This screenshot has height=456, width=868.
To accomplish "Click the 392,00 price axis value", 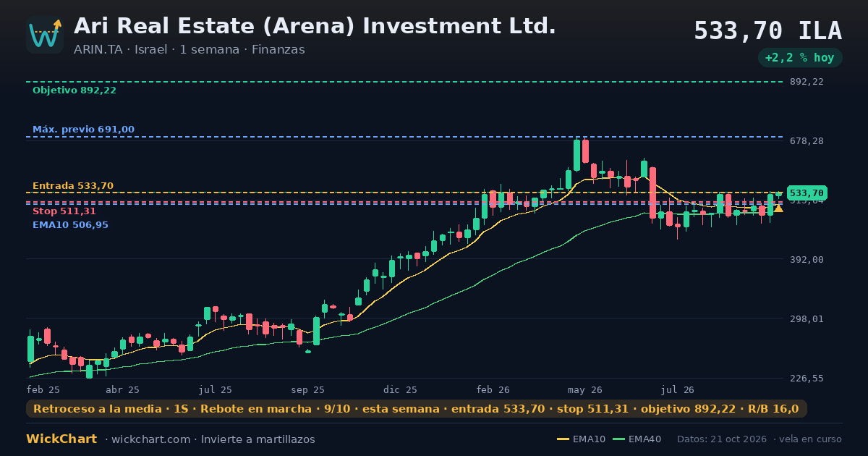I will tap(807, 259).
